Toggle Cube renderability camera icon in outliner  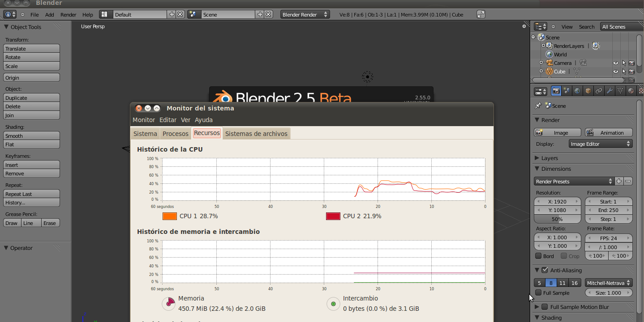[x=631, y=72]
